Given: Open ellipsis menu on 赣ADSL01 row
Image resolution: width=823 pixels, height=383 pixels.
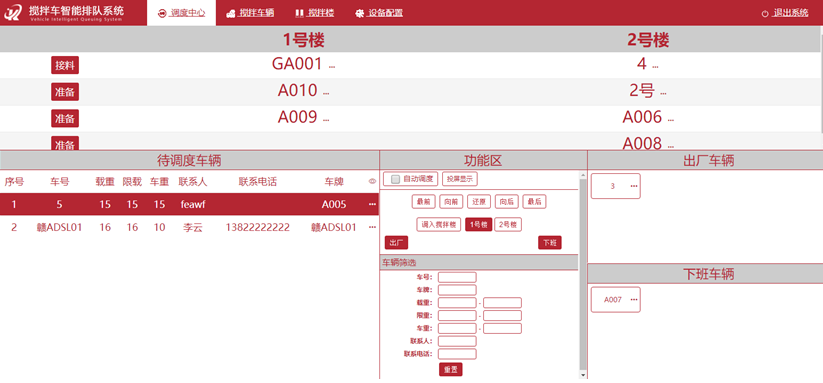Looking at the screenshot, I should tap(373, 227).
